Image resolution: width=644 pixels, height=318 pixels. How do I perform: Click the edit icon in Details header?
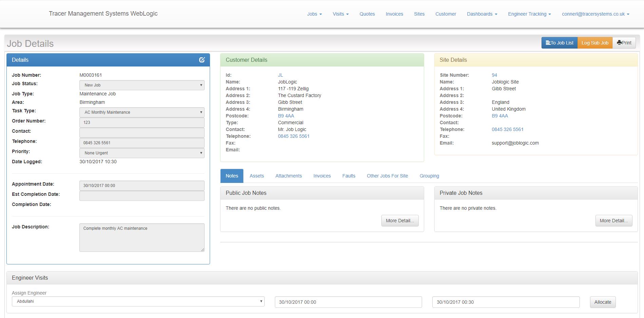pyautogui.click(x=202, y=60)
